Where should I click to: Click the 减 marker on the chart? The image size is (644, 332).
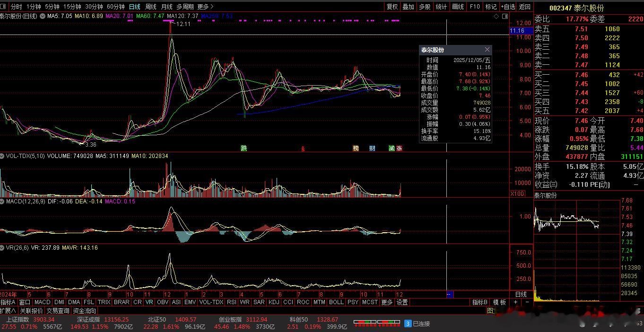pos(392,148)
